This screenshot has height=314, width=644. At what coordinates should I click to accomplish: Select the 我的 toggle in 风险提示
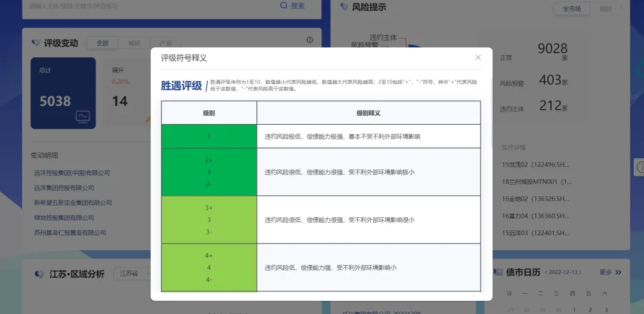tap(605, 9)
